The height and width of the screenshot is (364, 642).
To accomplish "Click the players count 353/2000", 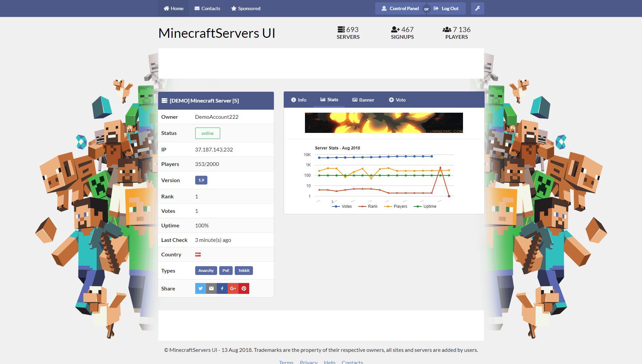I will pos(207,164).
